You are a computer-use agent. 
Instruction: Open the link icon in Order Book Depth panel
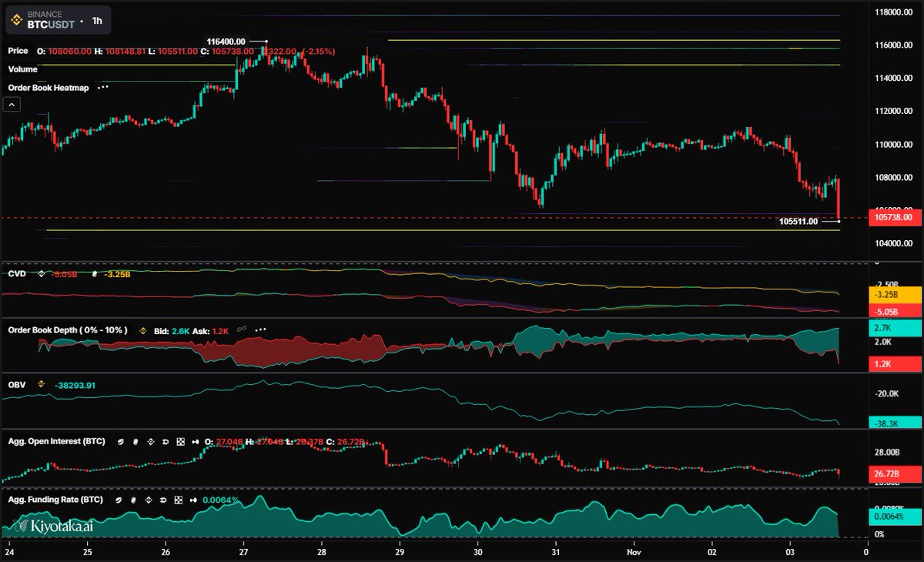pos(241,331)
